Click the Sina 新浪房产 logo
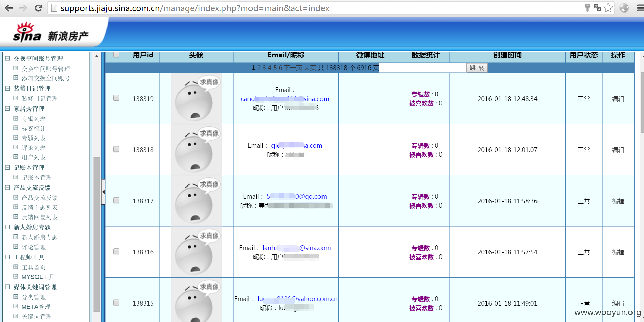This screenshot has width=644, height=322. point(51,32)
